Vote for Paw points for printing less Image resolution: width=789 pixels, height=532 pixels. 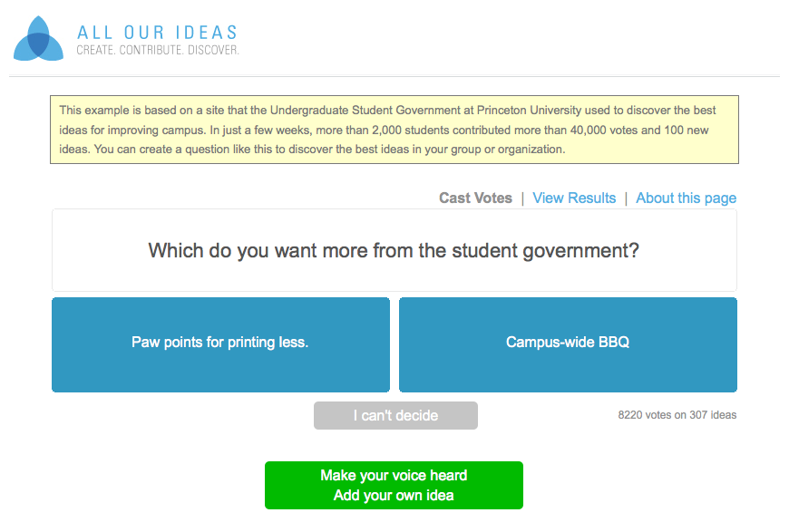(220, 344)
